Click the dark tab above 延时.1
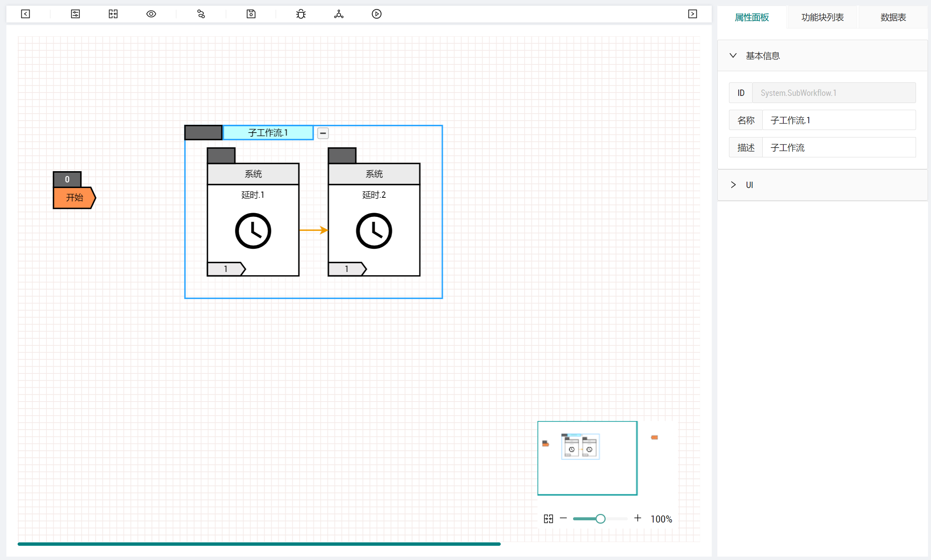This screenshot has width=931, height=560. (x=221, y=155)
